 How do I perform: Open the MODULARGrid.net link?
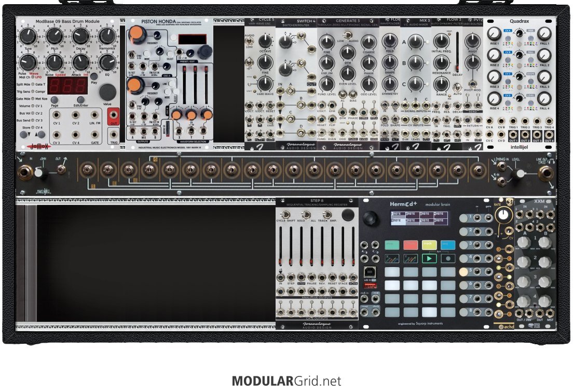click(x=286, y=381)
